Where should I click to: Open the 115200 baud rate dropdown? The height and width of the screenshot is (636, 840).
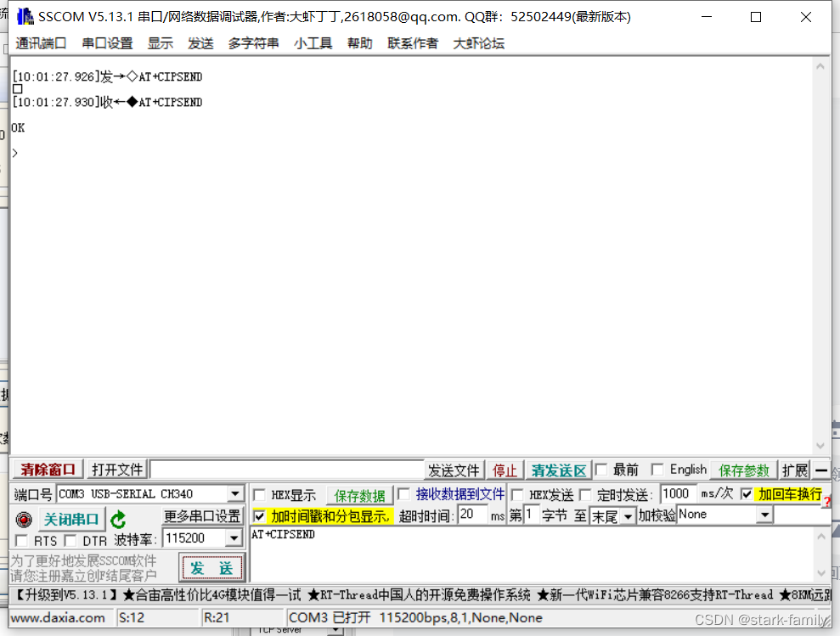click(235, 537)
